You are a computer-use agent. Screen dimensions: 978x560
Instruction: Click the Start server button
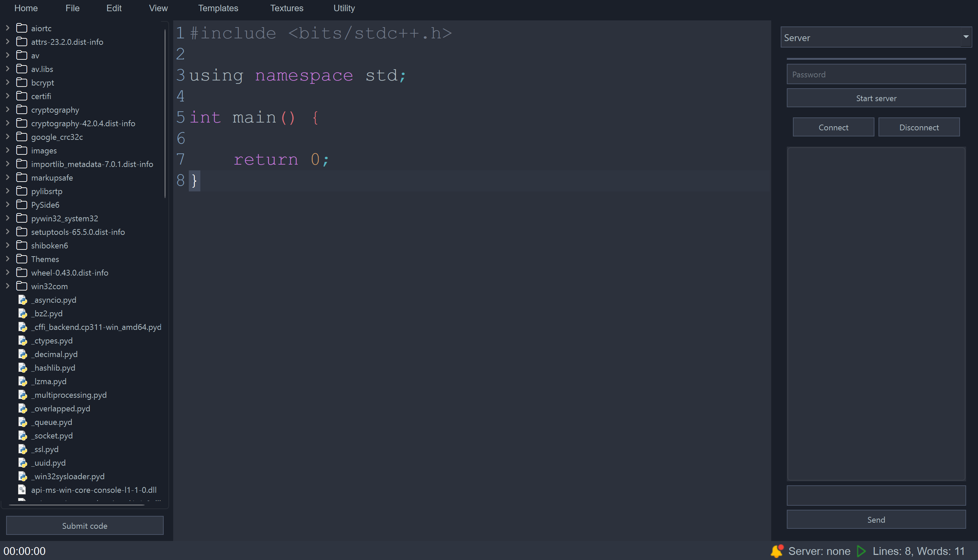876,98
